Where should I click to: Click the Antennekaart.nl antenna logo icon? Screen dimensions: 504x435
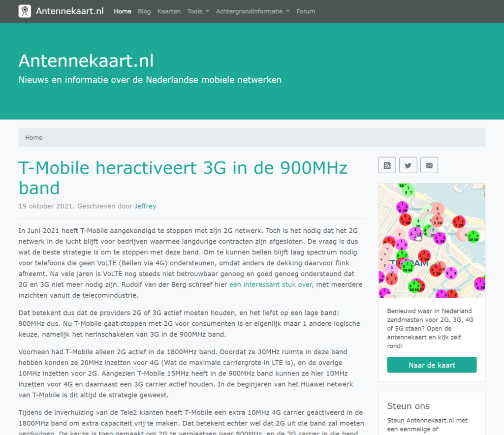[25, 11]
